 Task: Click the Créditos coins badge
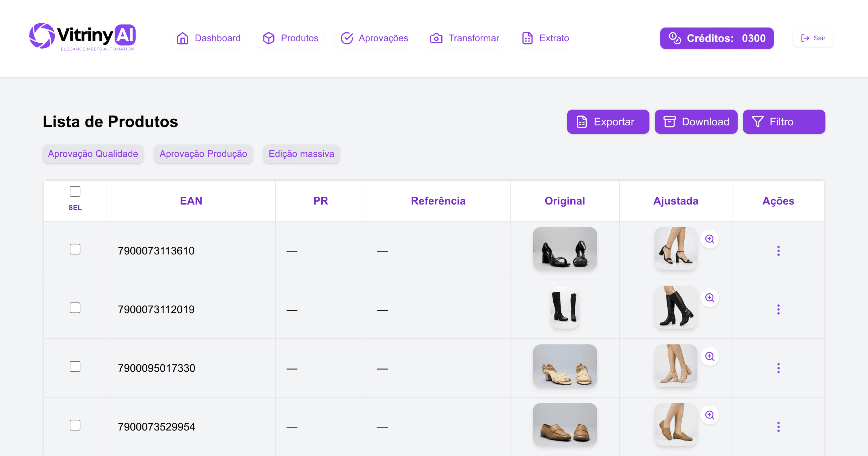[x=716, y=38]
